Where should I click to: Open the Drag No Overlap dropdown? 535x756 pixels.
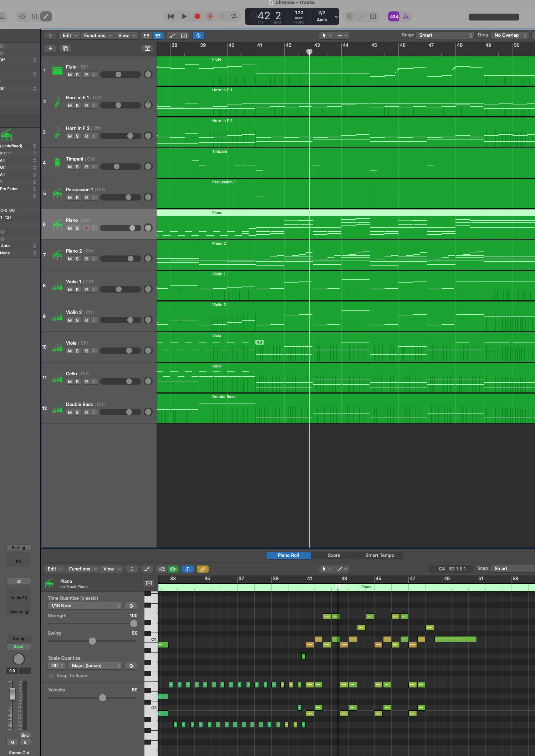(510, 35)
